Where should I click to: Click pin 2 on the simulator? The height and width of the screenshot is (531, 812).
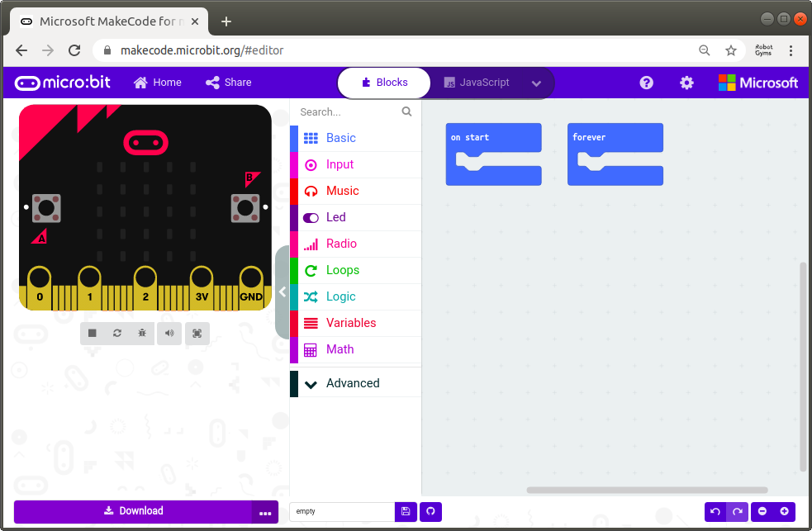click(145, 287)
